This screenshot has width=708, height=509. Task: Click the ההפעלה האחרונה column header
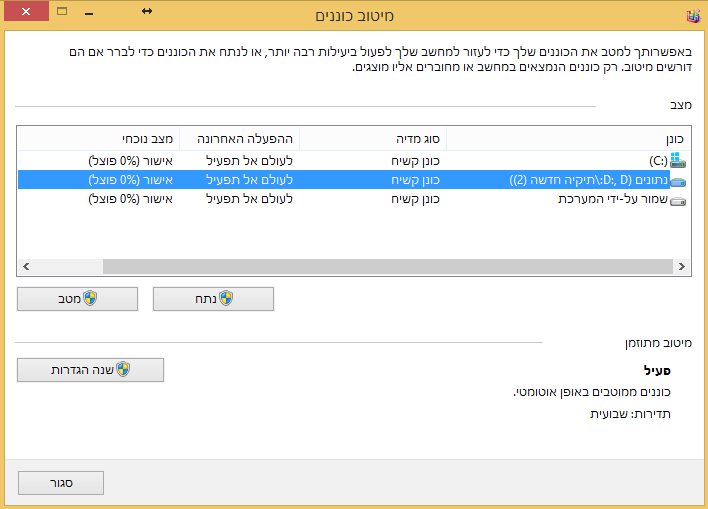coord(240,139)
